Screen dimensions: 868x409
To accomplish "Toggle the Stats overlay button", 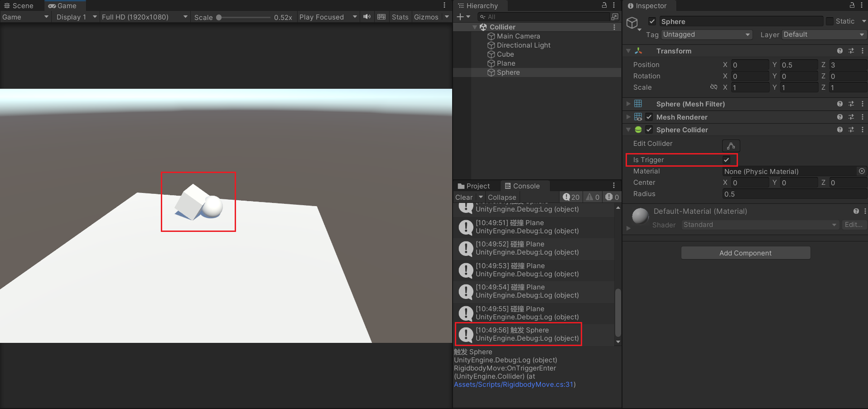I will (x=400, y=17).
